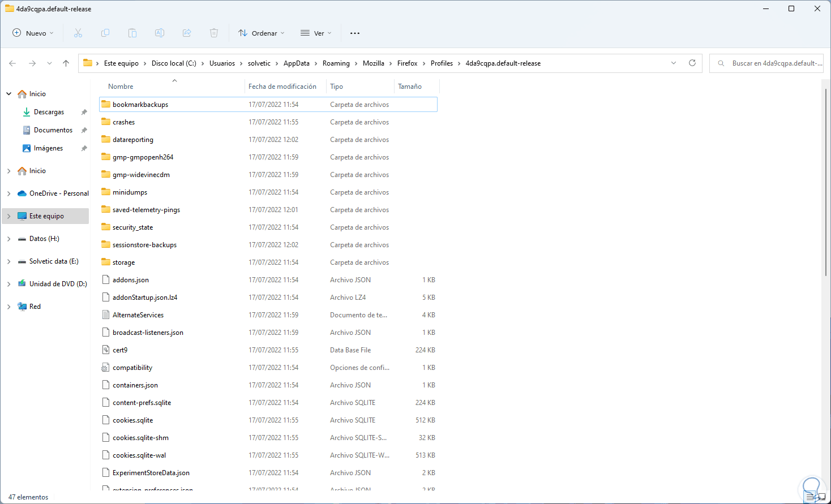Screen dimensions: 831x504
Task: Click the Cut scissors icon in the toolbar
Action: point(78,33)
